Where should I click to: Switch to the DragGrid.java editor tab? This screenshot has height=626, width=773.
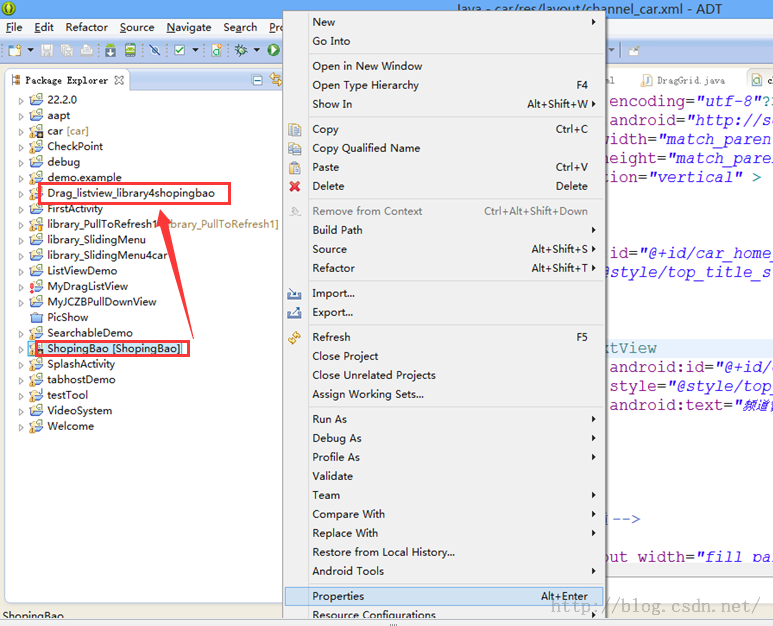pyautogui.click(x=690, y=80)
